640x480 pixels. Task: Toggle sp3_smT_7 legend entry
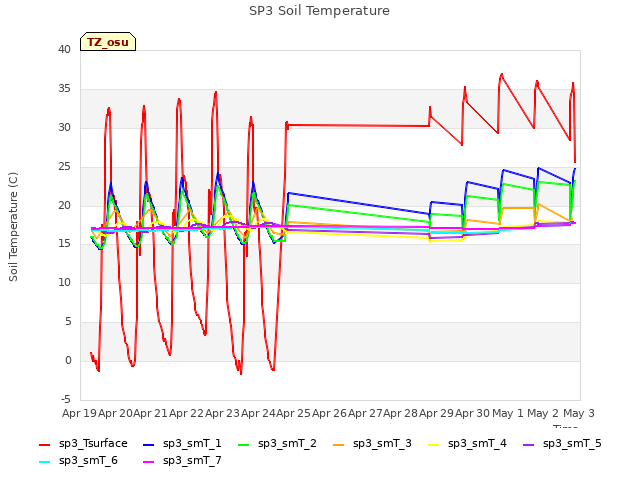pos(182,461)
